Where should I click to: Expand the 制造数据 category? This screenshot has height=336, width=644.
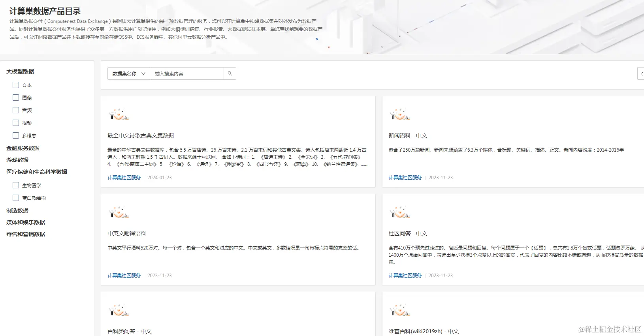(x=17, y=210)
